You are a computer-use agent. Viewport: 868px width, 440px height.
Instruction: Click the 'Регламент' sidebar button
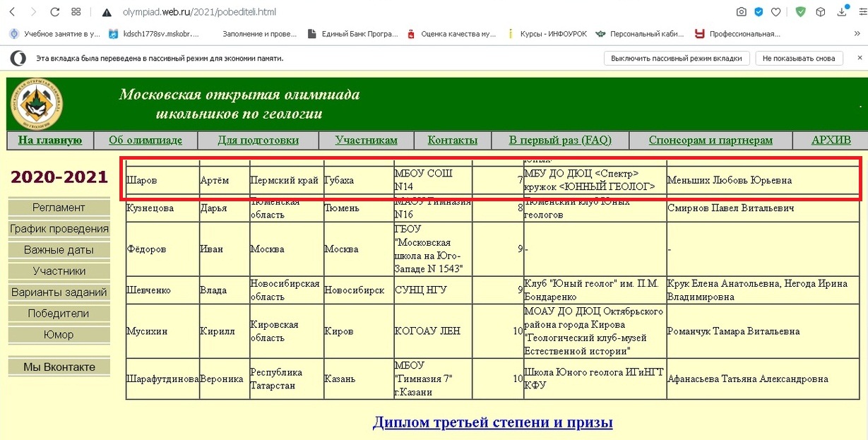(x=59, y=208)
